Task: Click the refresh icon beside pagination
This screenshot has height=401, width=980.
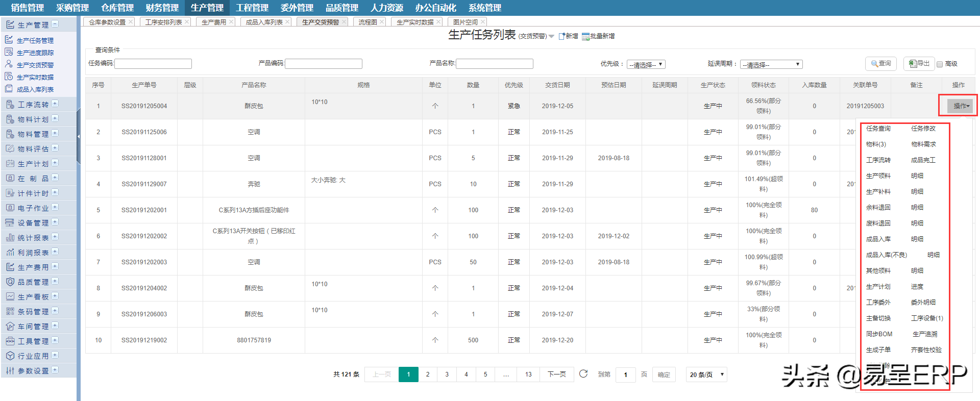Action: pos(583,374)
